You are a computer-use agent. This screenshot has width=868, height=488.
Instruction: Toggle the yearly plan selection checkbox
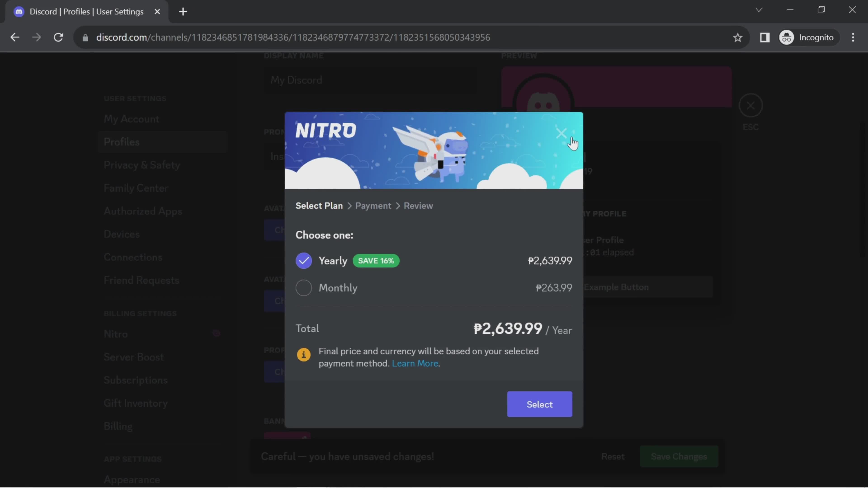tap(304, 261)
